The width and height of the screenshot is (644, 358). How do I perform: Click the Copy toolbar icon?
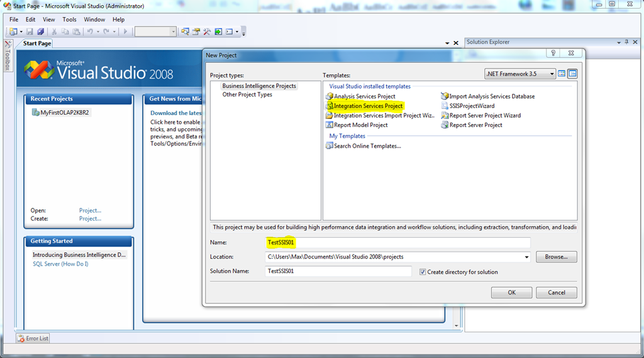click(x=65, y=31)
